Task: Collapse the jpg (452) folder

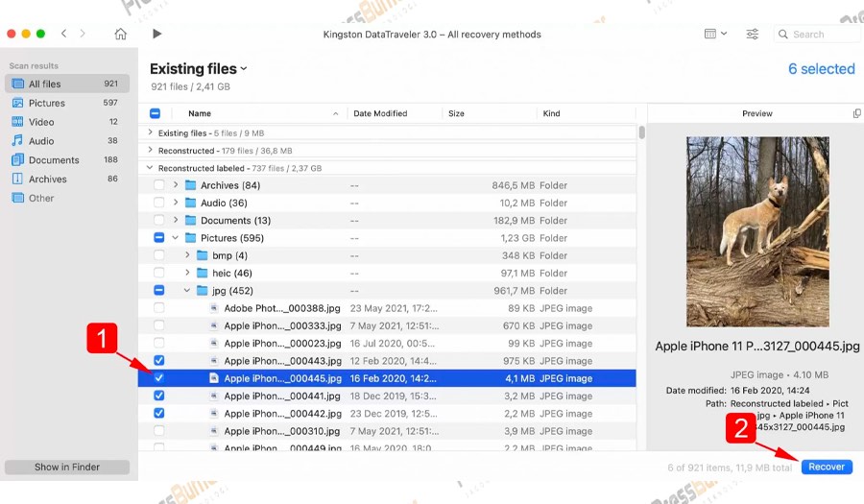Action: (187, 291)
